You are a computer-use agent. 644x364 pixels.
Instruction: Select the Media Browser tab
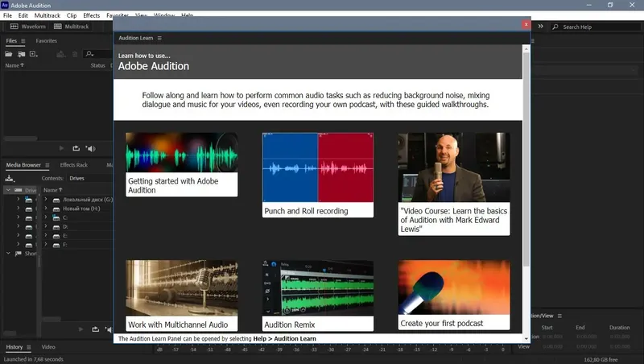23,165
